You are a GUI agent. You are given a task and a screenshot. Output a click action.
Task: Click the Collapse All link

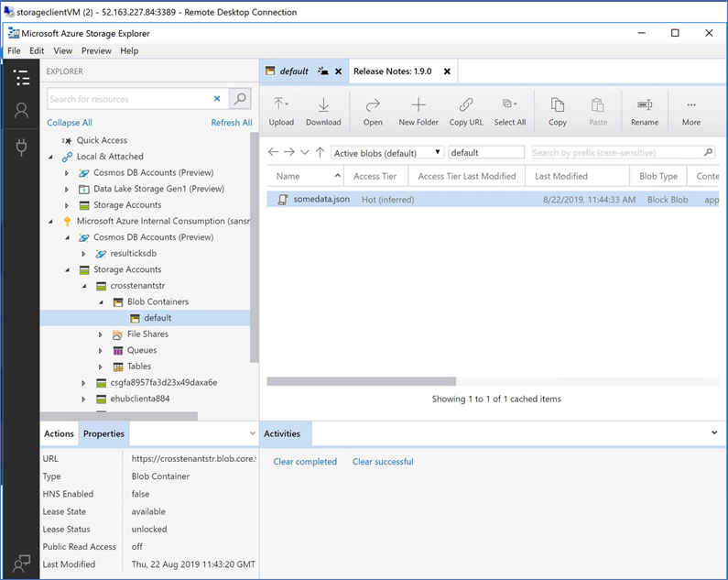[x=70, y=123]
